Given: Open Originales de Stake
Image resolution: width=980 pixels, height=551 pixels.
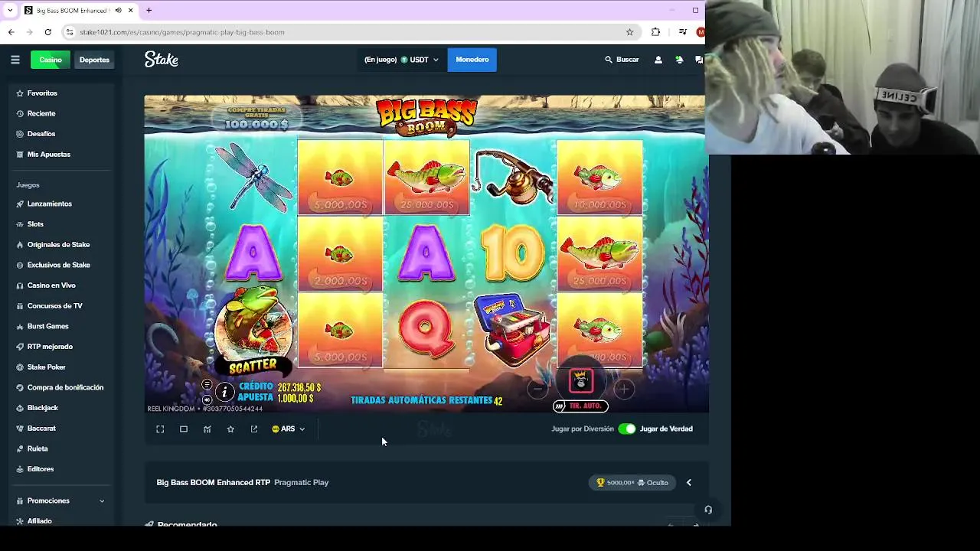Looking at the screenshot, I should click(57, 245).
